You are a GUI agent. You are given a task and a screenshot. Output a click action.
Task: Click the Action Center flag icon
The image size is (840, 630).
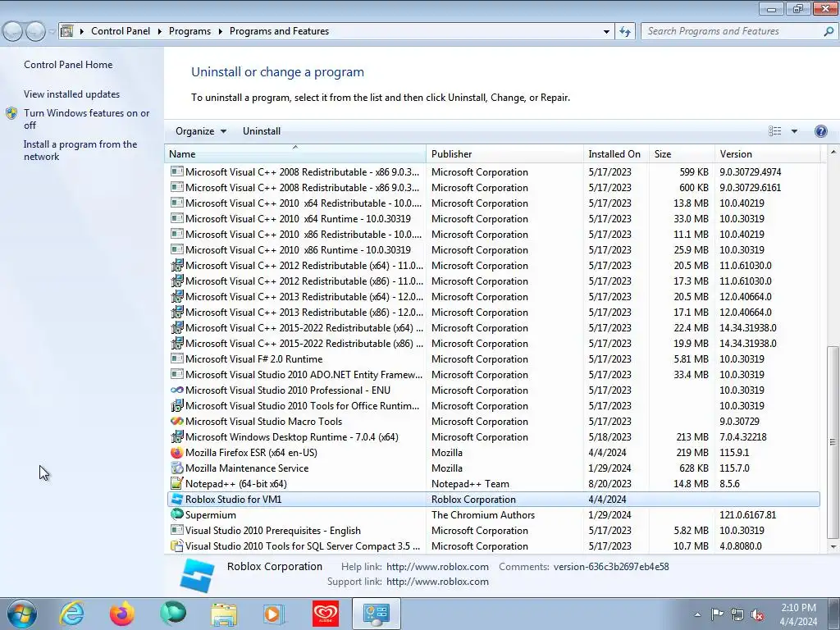pyautogui.click(x=717, y=614)
